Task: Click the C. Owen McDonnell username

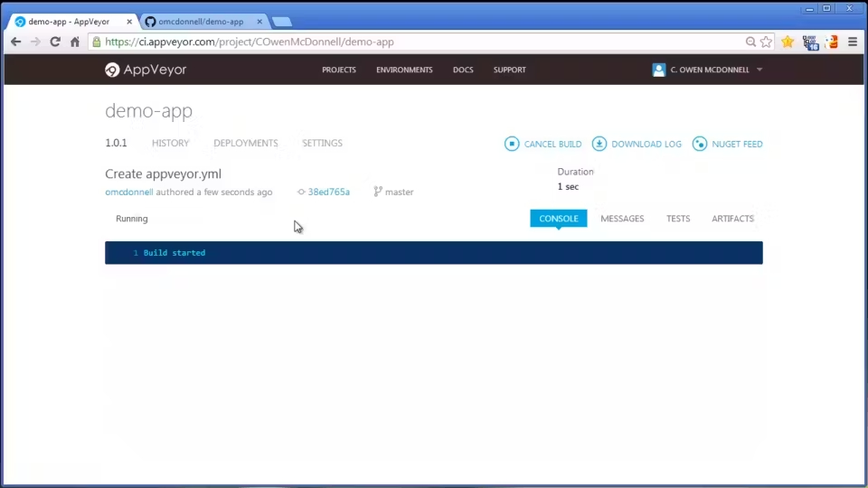Action: point(710,70)
